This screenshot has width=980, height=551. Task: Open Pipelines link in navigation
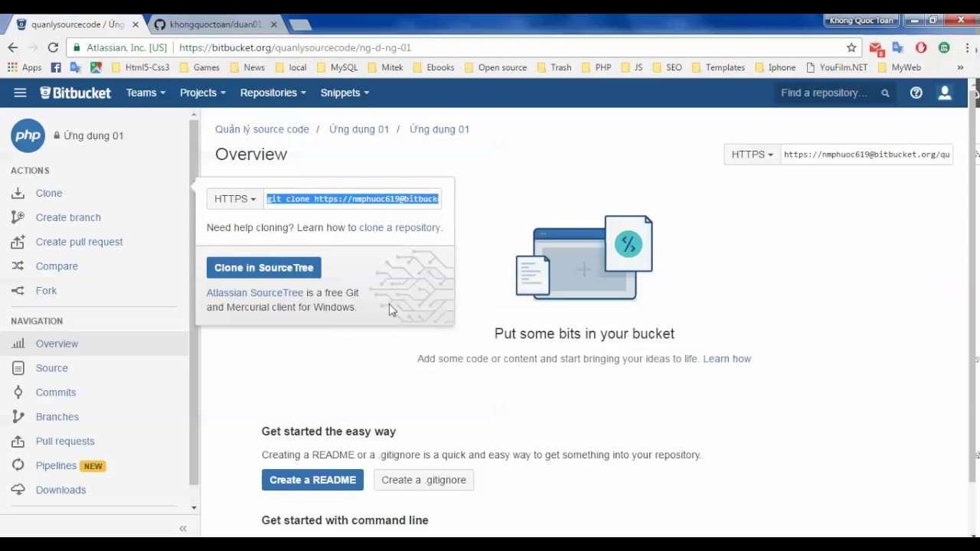click(x=56, y=465)
